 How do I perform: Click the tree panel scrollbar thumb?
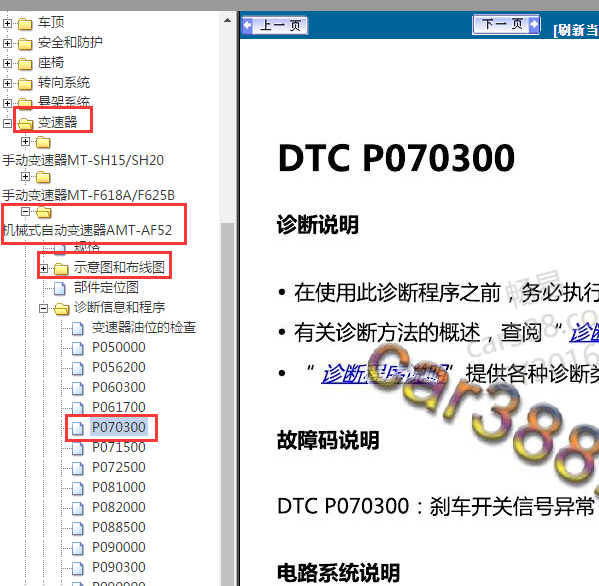(x=228, y=404)
